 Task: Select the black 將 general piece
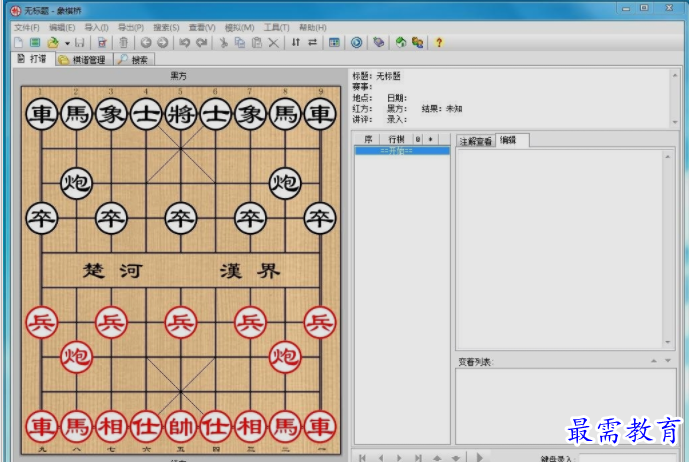click(181, 114)
